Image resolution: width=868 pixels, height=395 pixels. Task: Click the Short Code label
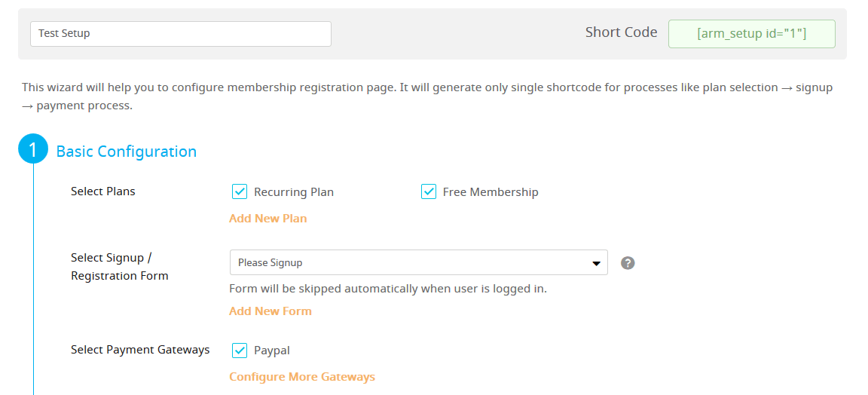[622, 32]
